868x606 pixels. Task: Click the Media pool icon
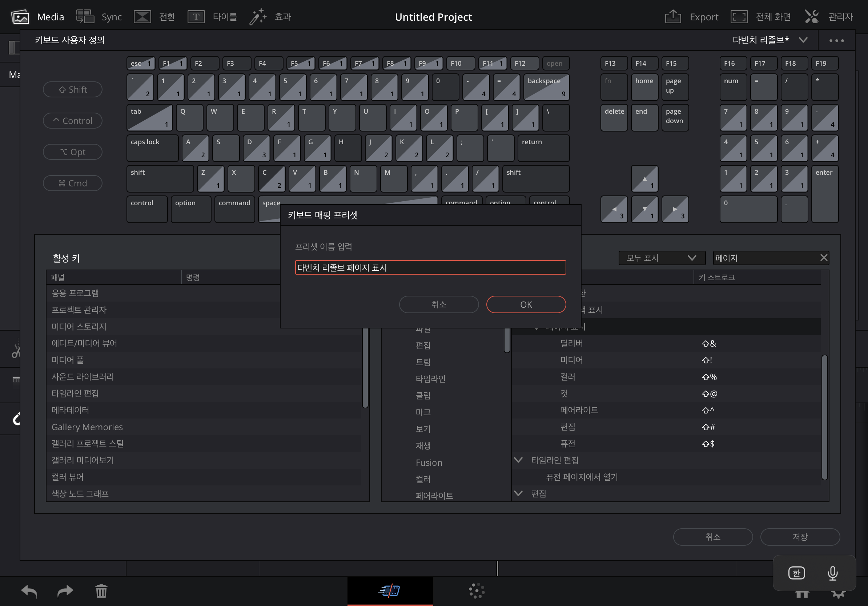tap(20, 17)
